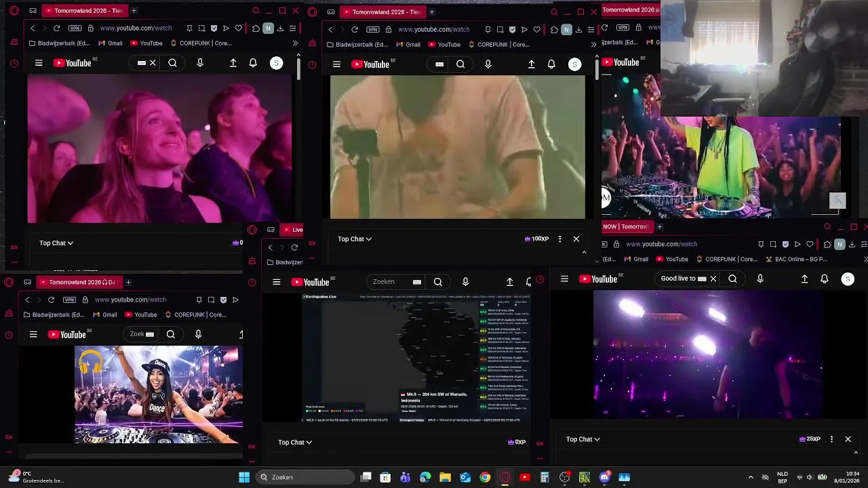Open Downloads icon in top-left window toolbar
This screenshot has width=868, height=488.
(x=280, y=28)
